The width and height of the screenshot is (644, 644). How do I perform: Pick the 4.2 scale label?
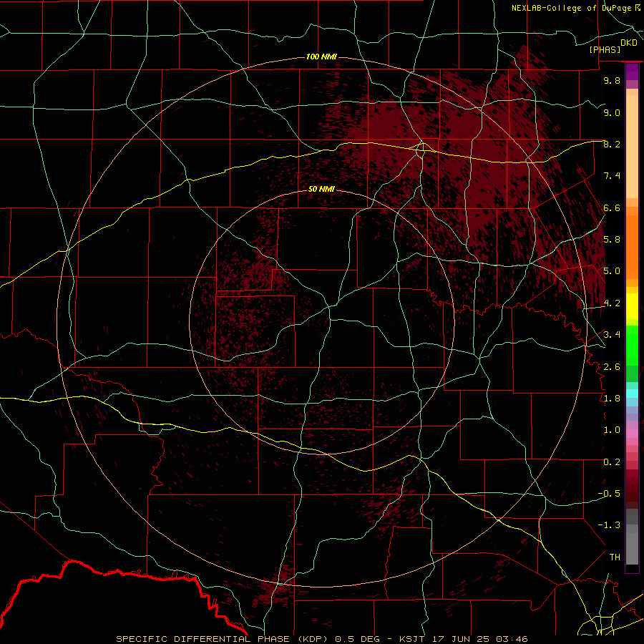[x=612, y=303]
